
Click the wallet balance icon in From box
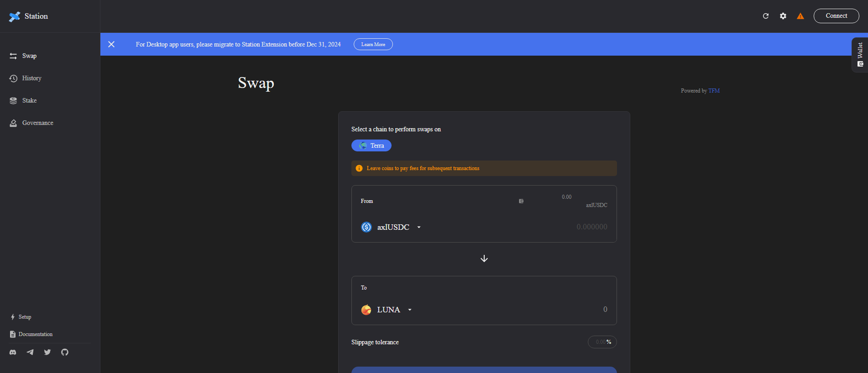coord(521,201)
